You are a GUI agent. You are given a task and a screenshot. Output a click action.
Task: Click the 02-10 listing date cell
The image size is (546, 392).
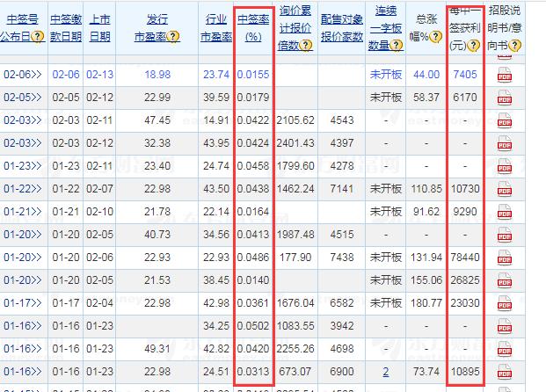[100, 212]
